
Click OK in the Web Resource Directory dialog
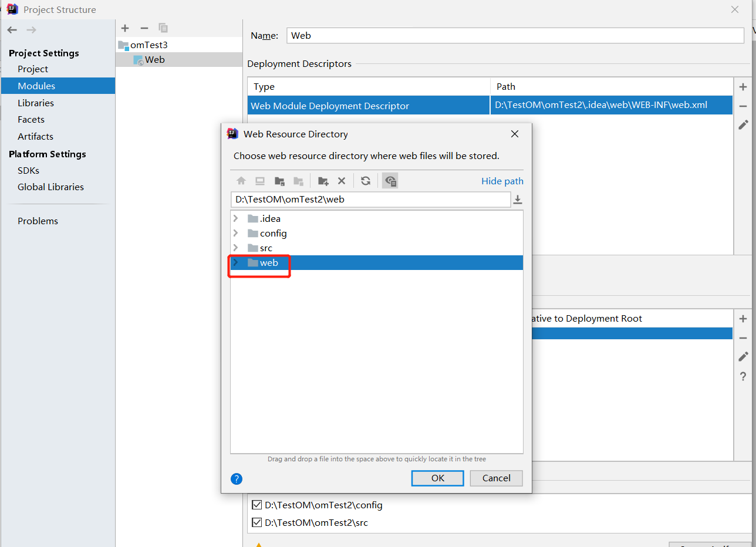click(438, 478)
